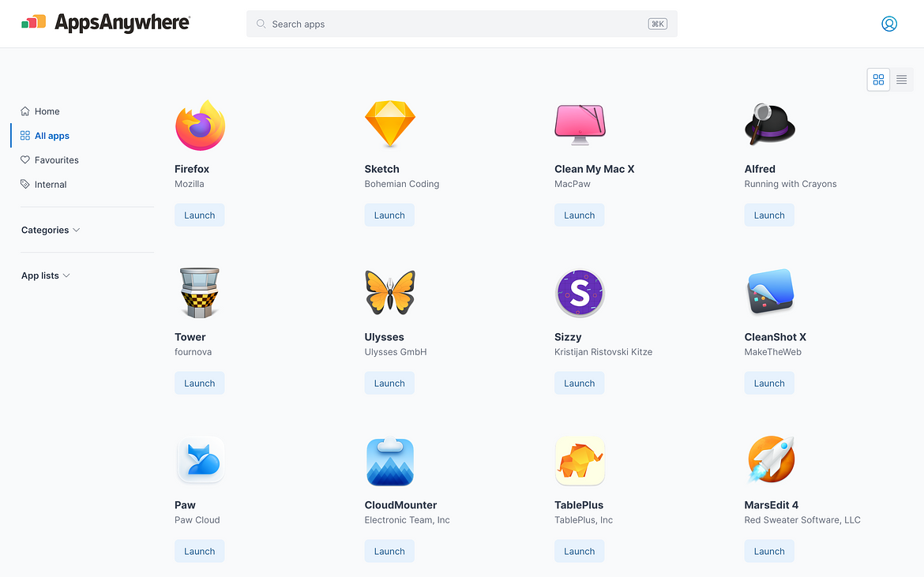Click the CleanShot X icon
This screenshot has height=577, width=924.
(770, 292)
